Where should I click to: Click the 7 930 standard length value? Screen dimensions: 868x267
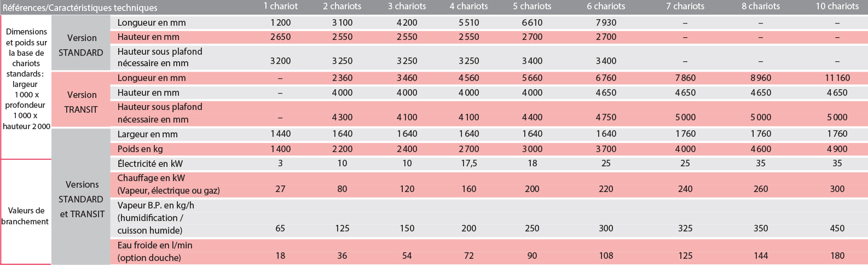606,22
